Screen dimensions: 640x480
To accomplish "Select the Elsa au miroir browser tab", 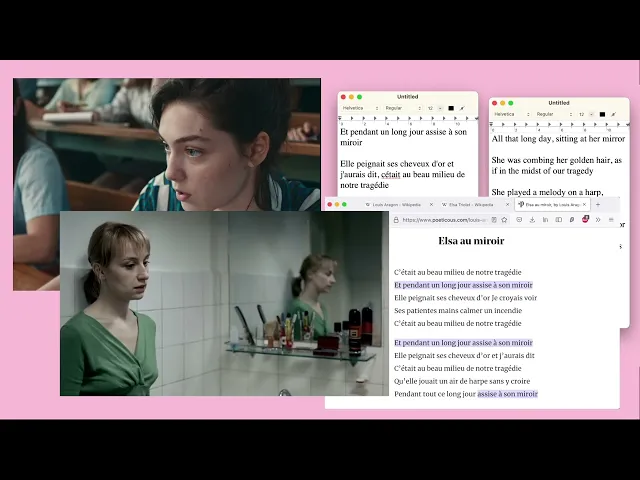I will click(x=550, y=204).
